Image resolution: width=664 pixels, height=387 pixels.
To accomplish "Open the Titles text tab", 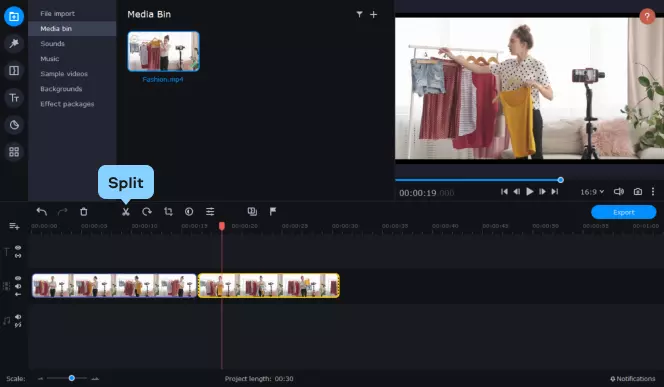I will point(14,98).
